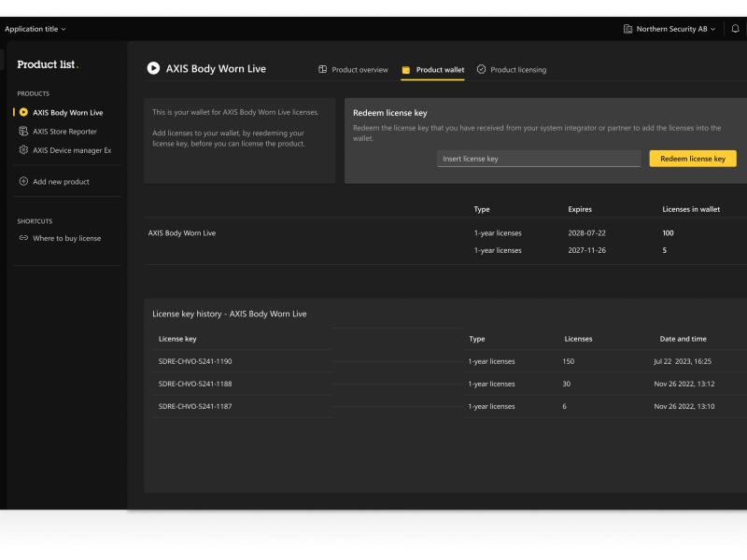The height and width of the screenshot is (560, 747).
Task: Switch to Product overview tab
Action: click(x=354, y=70)
